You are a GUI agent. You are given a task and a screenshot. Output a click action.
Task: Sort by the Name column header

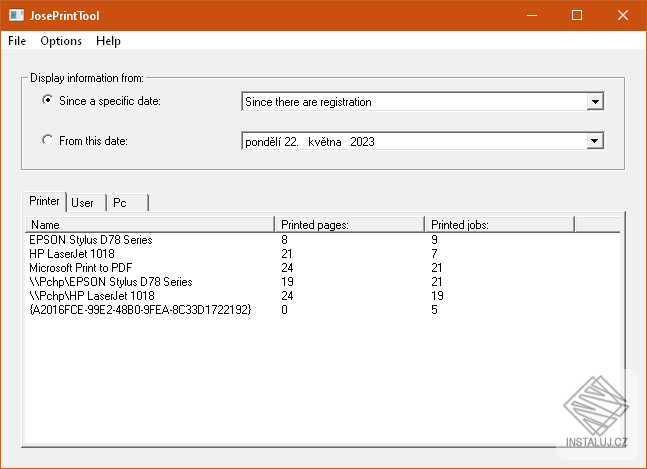(x=148, y=225)
